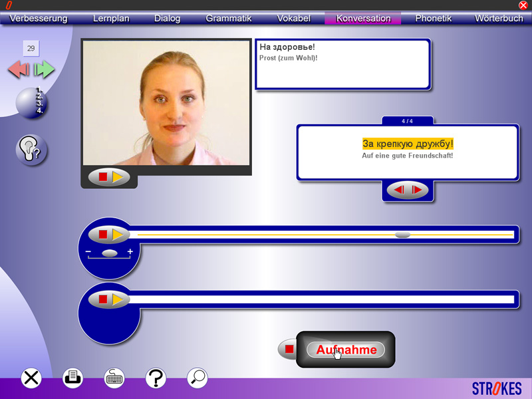Open help with the question mark icon
This screenshot has width=532, height=399.
pyautogui.click(x=156, y=378)
